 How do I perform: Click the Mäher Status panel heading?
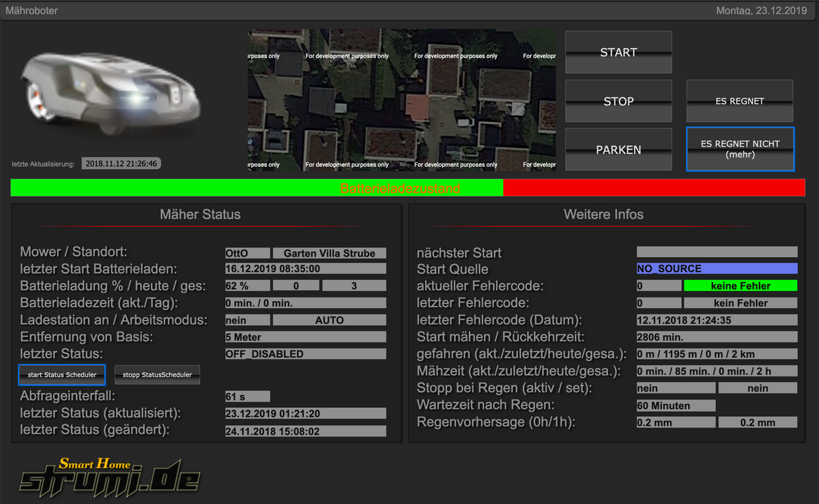[200, 214]
